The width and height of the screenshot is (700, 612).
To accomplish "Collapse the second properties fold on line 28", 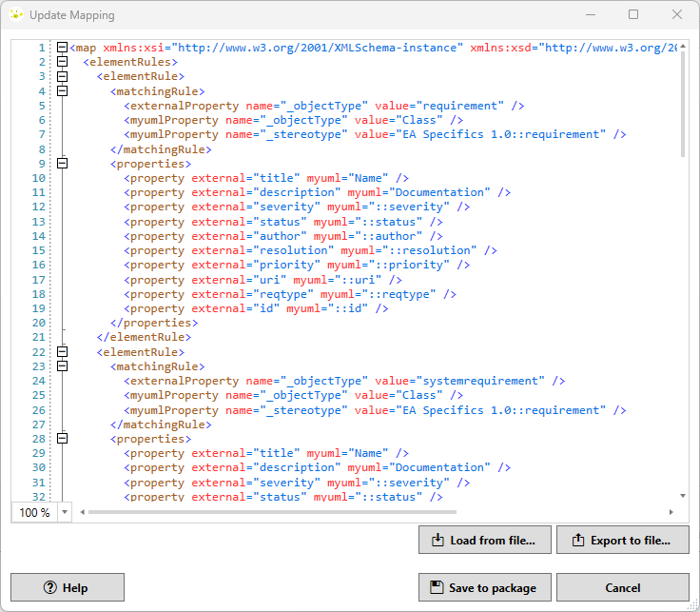I will tap(63, 439).
